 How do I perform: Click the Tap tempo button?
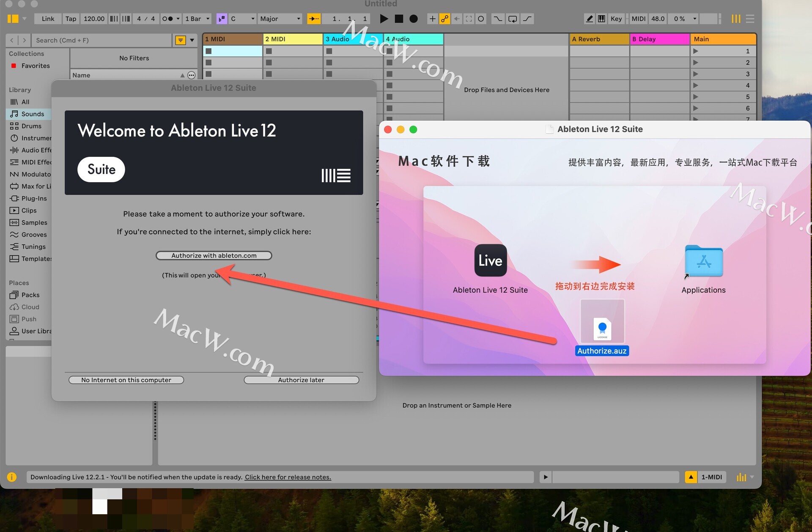tap(71, 19)
